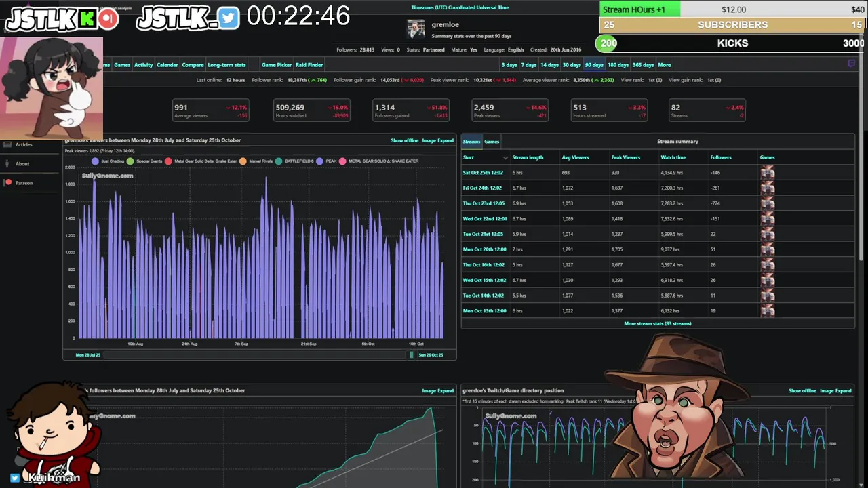Viewport: 868px width, 488px height.
Task: Open Sat Oct 25th 12:02 stream
Action: click(484, 173)
